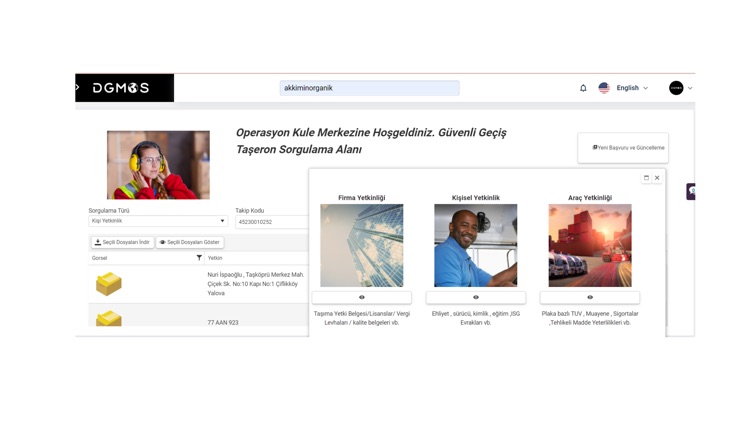The height and width of the screenshot is (422, 750).
Task: Click the Operasyon Kule Merkezine heading
Action: (x=371, y=141)
